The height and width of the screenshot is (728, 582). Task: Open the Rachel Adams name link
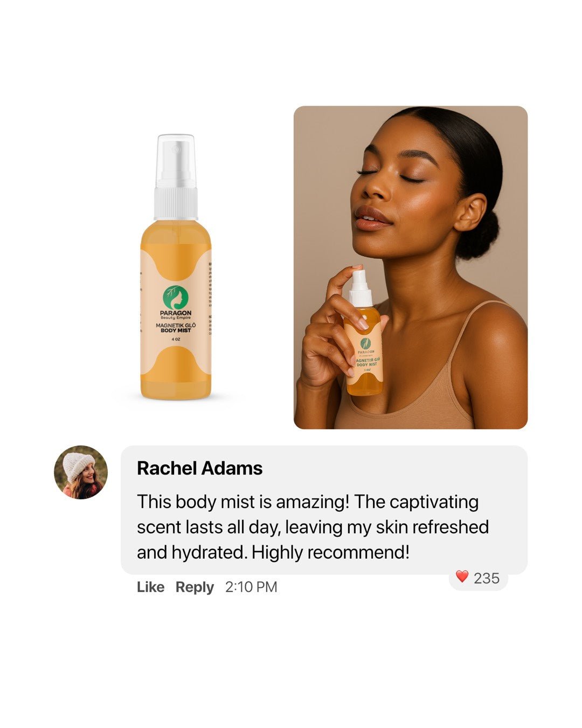pyautogui.click(x=199, y=468)
